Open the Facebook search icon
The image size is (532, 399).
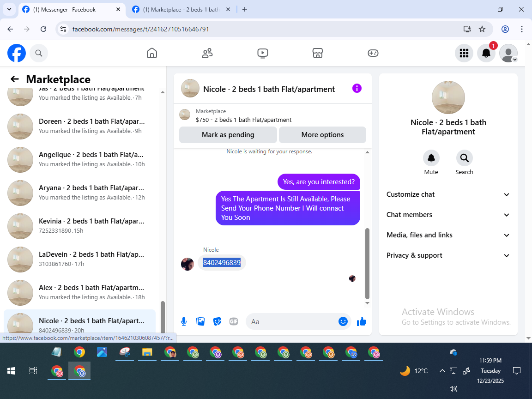(x=39, y=53)
